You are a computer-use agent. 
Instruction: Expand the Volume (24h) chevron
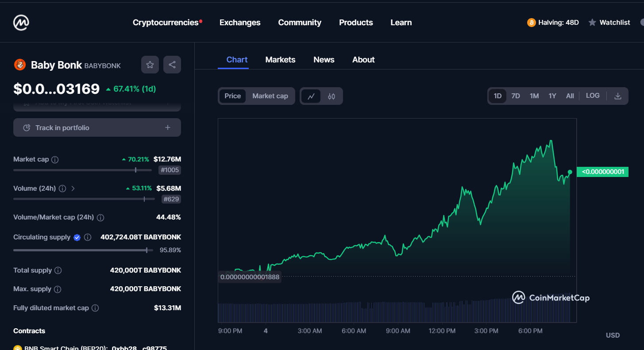(73, 188)
